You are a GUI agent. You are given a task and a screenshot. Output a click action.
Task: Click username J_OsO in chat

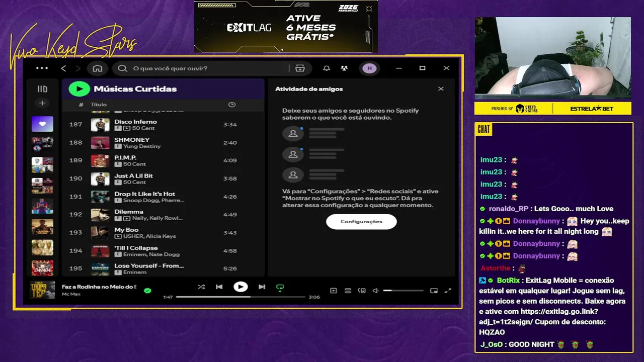492,344
